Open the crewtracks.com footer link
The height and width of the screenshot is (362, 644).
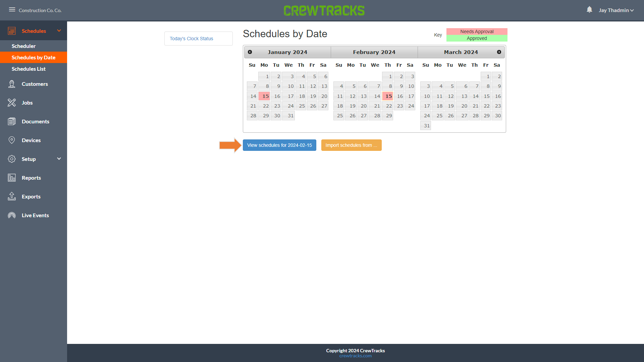tap(355, 356)
